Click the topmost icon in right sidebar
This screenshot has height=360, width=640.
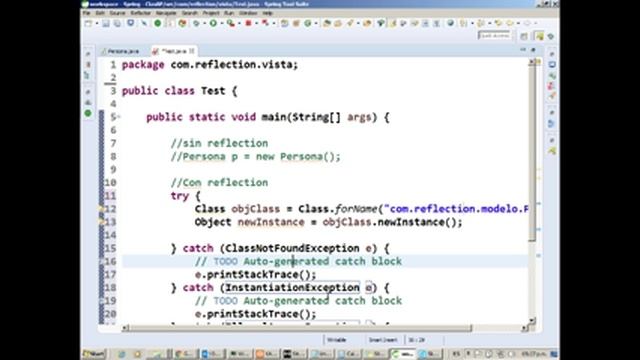[552, 53]
